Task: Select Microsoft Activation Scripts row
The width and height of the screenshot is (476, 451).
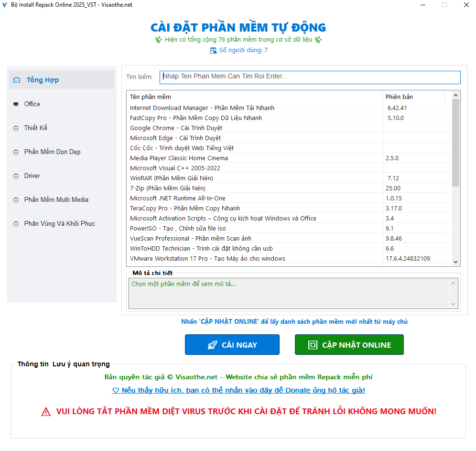Action: point(289,218)
